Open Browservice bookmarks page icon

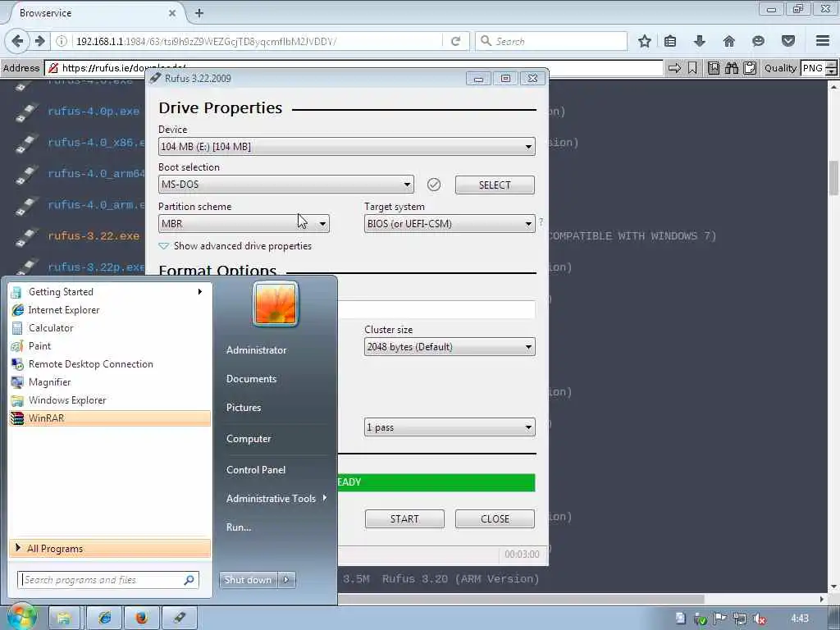(x=714, y=68)
